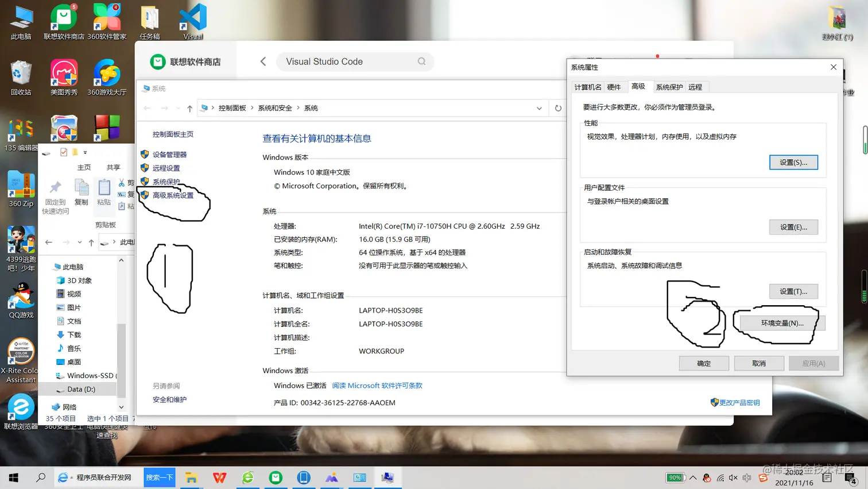Launch QQ游戏 from the desktop

pos(21,301)
